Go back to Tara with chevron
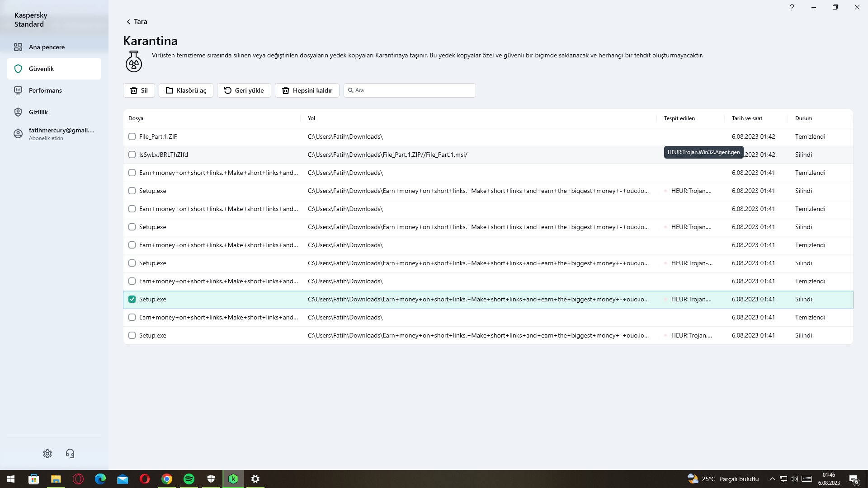This screenshot has width=868, height=488. 128,22
